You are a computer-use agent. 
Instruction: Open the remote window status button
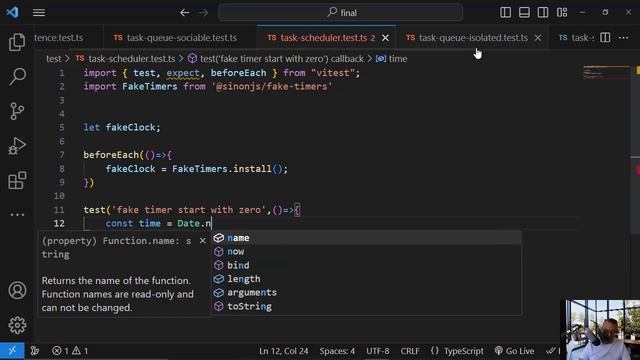coord(12,351)
